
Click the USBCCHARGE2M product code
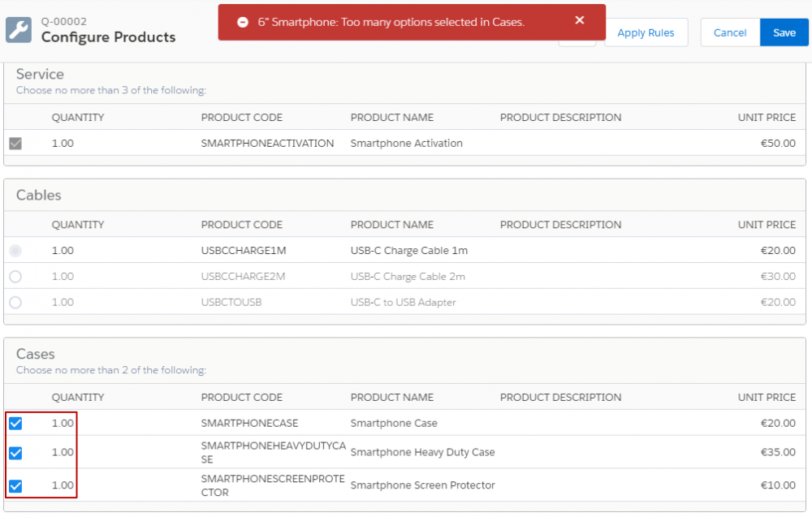coord(243,276)
